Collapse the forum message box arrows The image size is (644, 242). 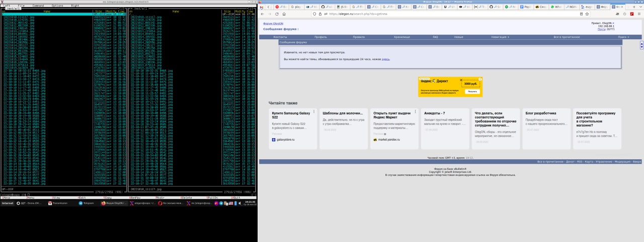(641, 45)
